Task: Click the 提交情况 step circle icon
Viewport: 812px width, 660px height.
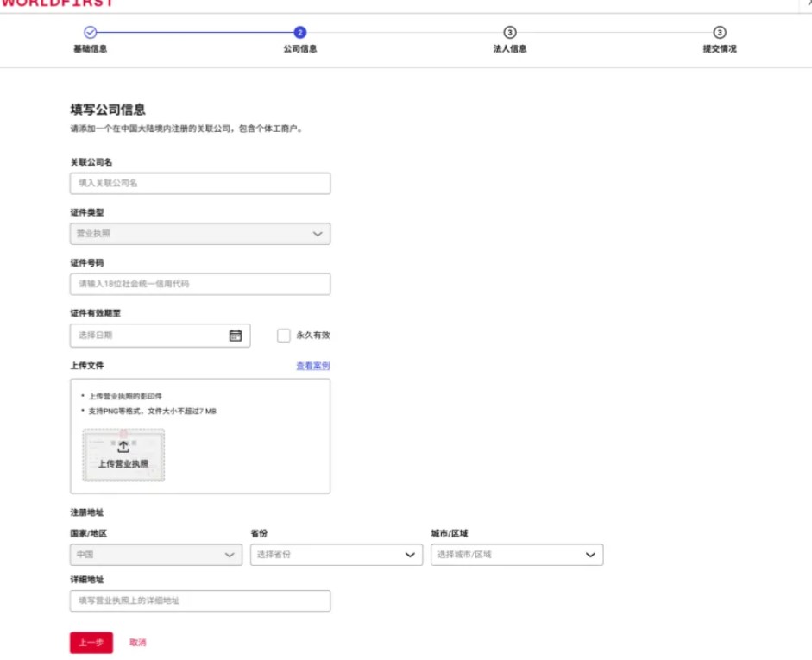Action: pyautogui.click(x=720, y=32)
